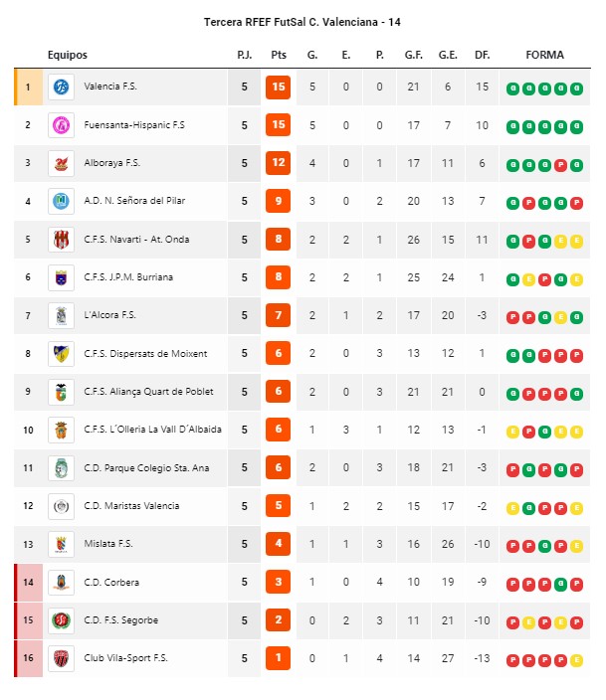
Task: Click Valencia F.S. orange 15 points badge
Action: tap(278, 87)
